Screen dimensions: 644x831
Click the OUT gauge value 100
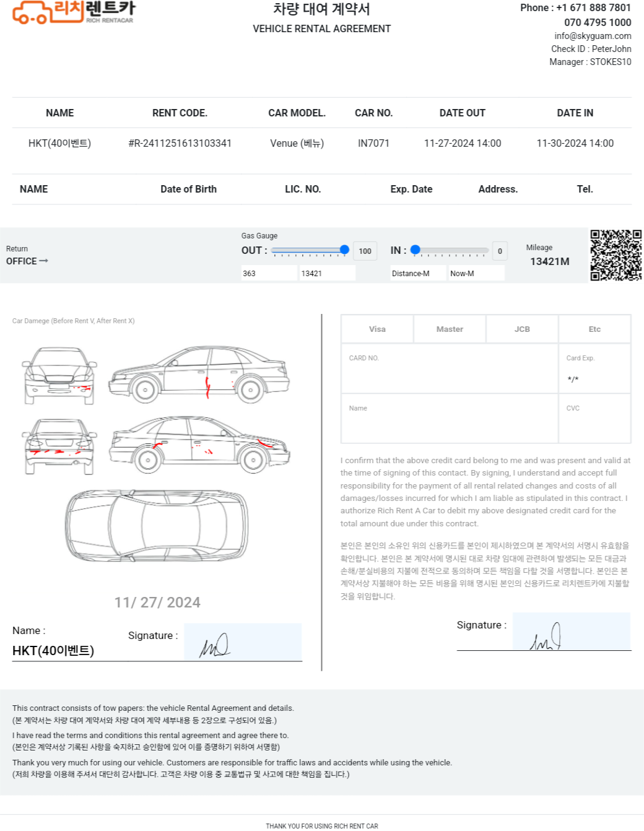365,251
